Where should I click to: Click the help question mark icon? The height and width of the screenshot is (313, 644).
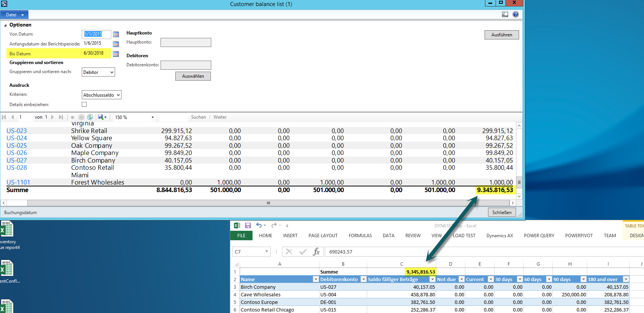pyautogui.click(x=515, y=14)
